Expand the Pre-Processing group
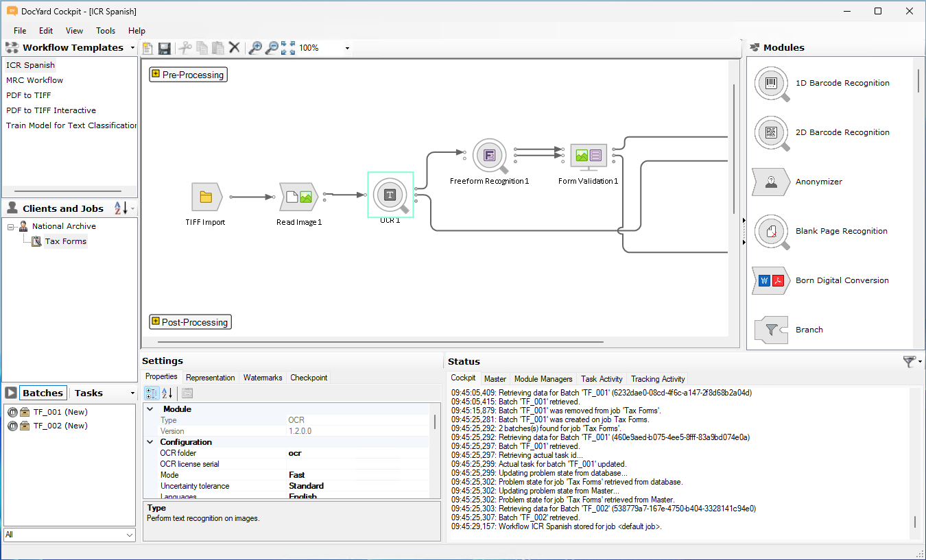 pos(156,74)
